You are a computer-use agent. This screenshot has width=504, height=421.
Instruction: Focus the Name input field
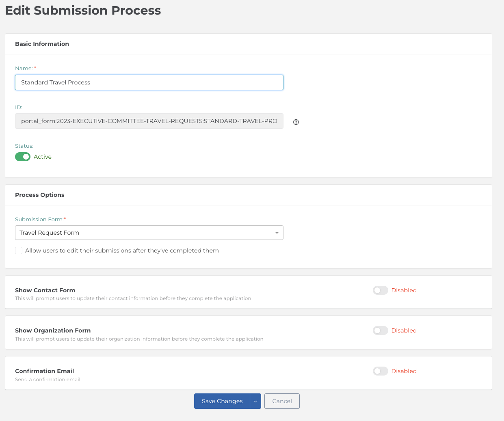click(149, 82)
